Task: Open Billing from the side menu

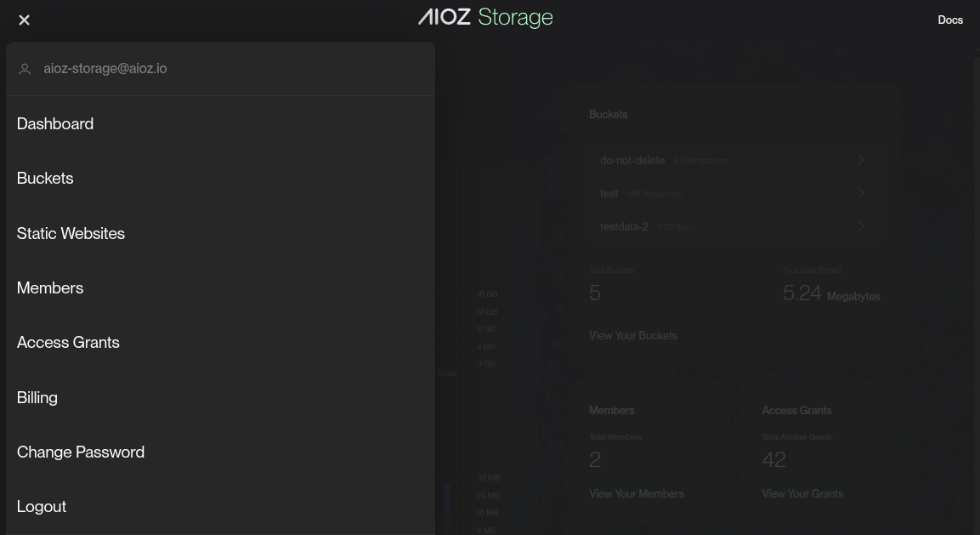Action: [x=37, y=397]
